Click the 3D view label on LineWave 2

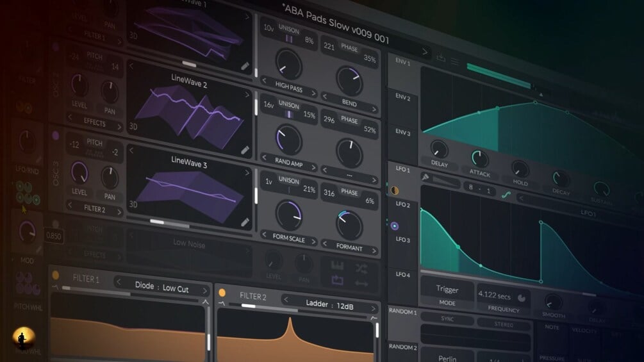click(x=133, y=127)
